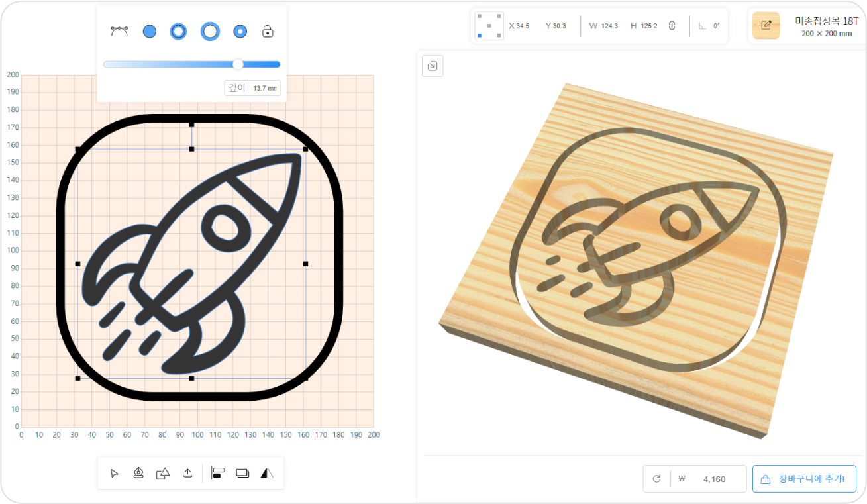Toggle the aspect ratio link between W and H
867x504 pixels.
(x=674, y=25)
